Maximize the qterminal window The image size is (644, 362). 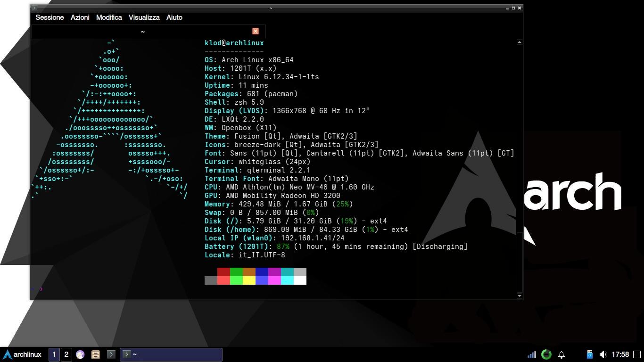(x=513, y=8)
